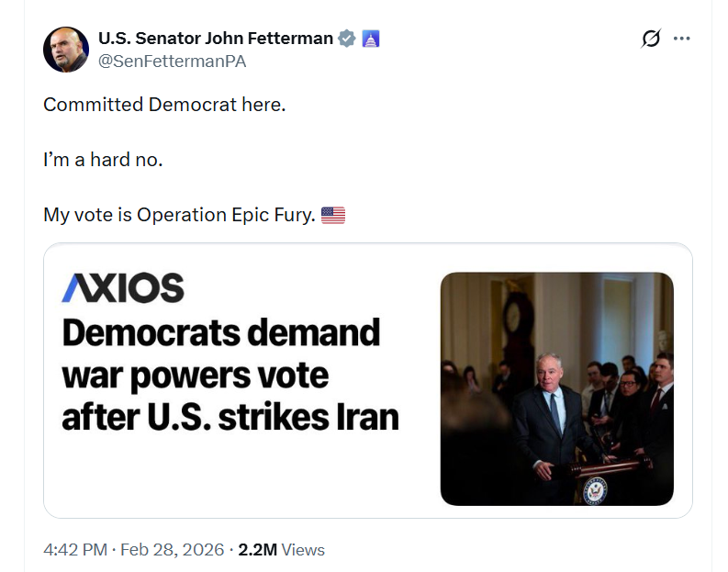Screen dimensions: 728x572
Task: Open the U.S. Senator John Fetterman profile name
Action: click(x=215, y=39)
